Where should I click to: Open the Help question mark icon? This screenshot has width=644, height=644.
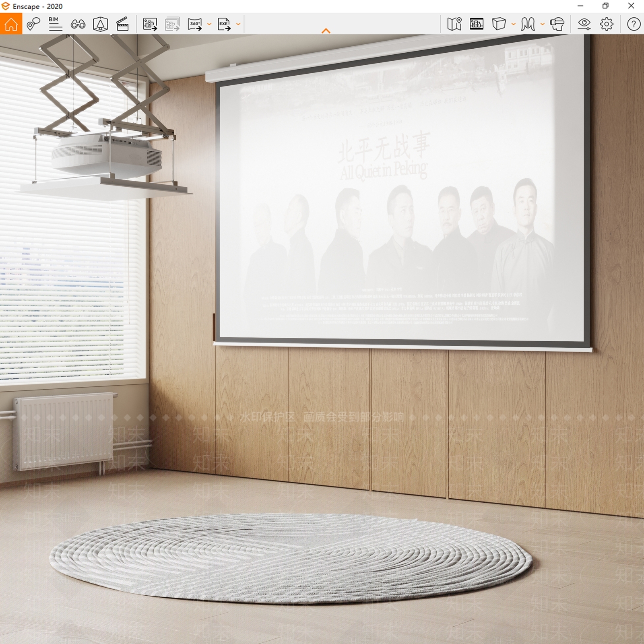click(x=634, y=24)
